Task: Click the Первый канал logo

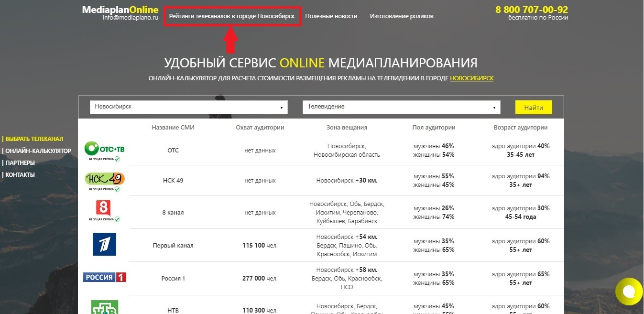Action: tap(104, 244)
